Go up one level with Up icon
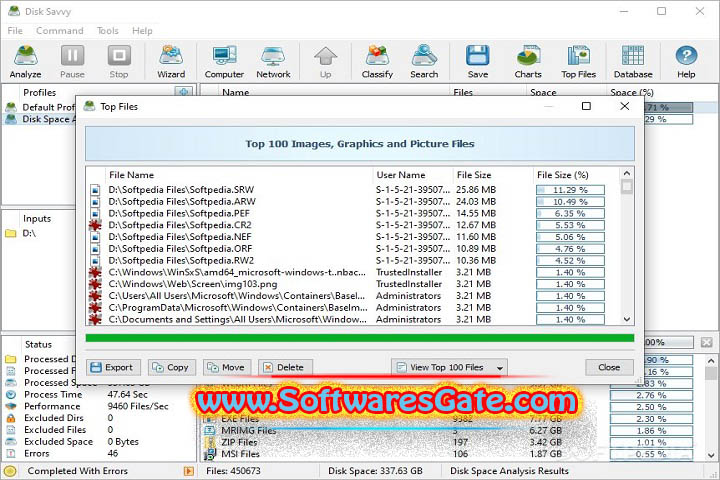This screenshot has height=480, width=720. [x=326, y=62]
